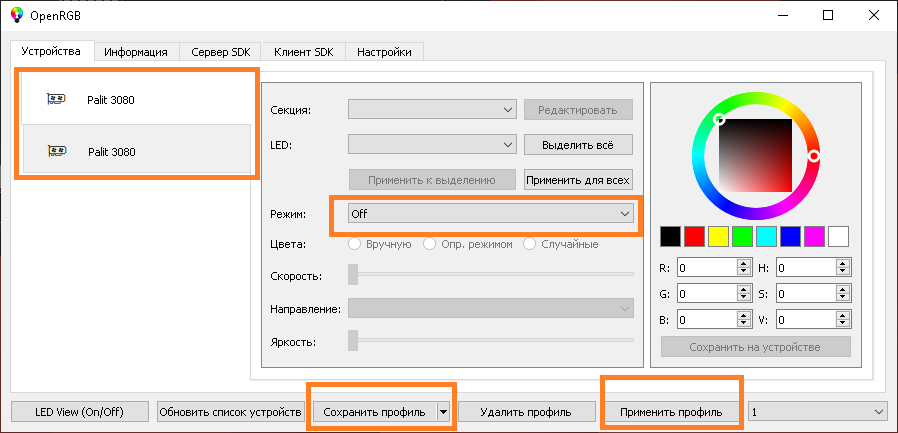Open the Клиент SDK tab
The image size is (898, 433).
303,52
